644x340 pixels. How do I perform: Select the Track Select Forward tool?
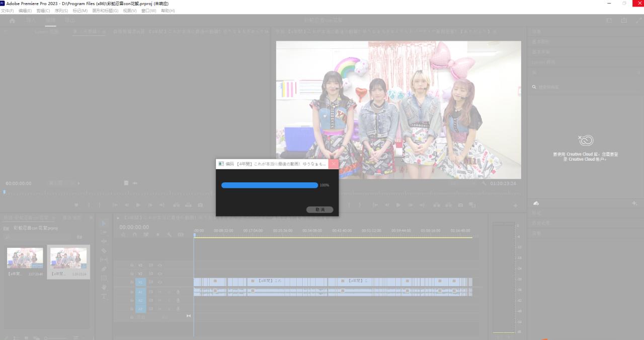(x=104, y=232)
